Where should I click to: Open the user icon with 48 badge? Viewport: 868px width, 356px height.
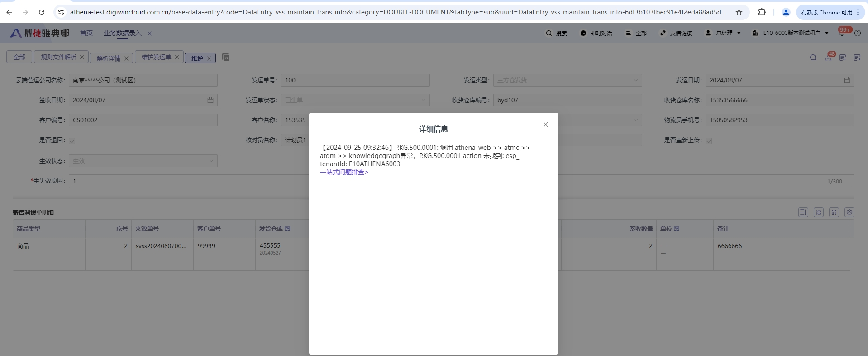pyautogui.click(x=828, y=58)
